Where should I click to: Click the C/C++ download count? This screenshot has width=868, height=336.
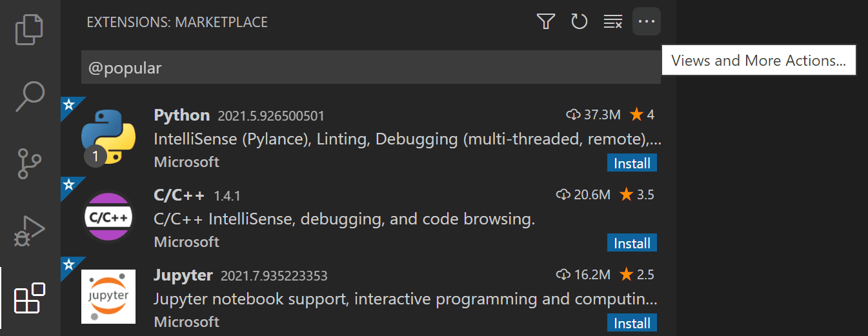583,195
